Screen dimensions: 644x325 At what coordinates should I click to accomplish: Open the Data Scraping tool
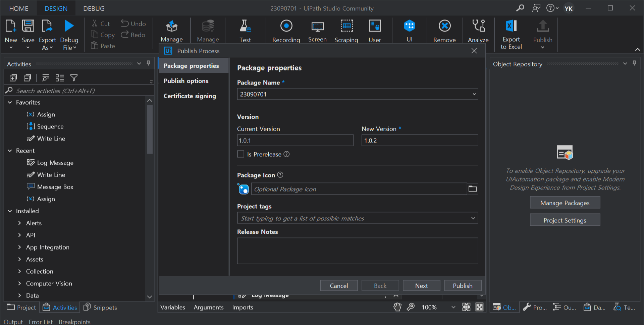point(346,26)
